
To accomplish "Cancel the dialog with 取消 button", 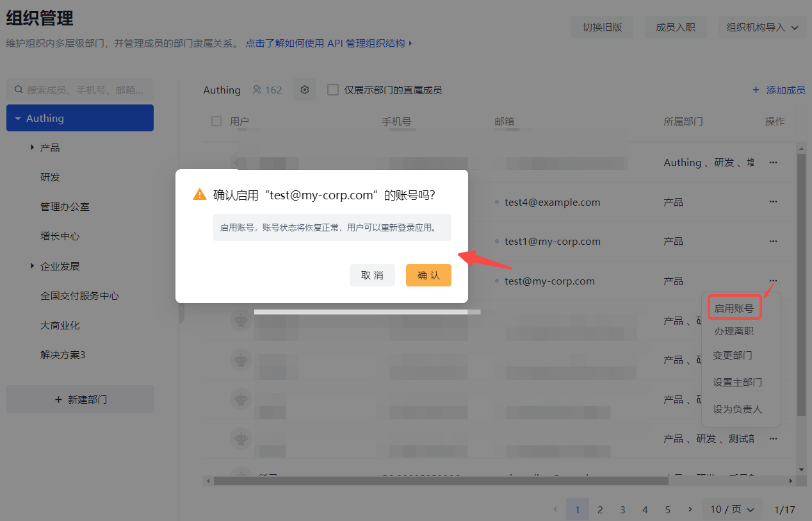I will (372, 276).
